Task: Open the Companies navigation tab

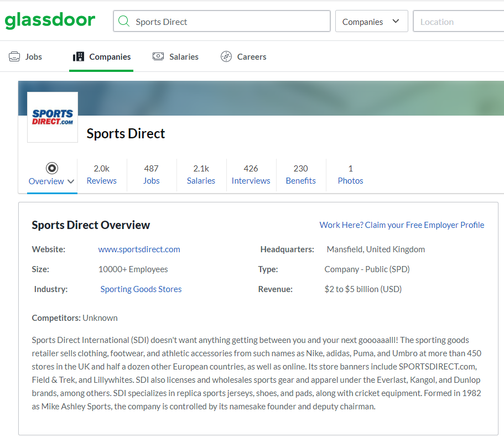Action: (x=101, y=57)
